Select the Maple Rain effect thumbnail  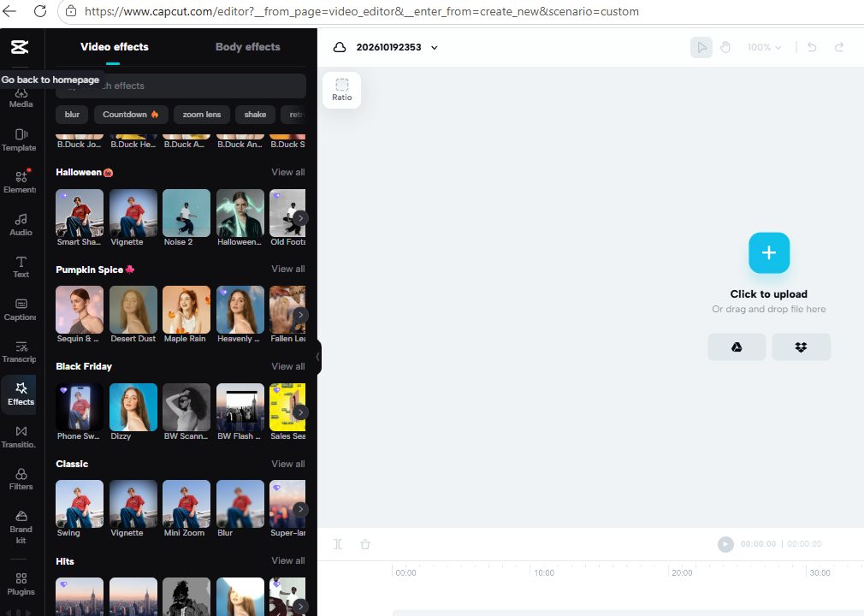coord(186,310)
